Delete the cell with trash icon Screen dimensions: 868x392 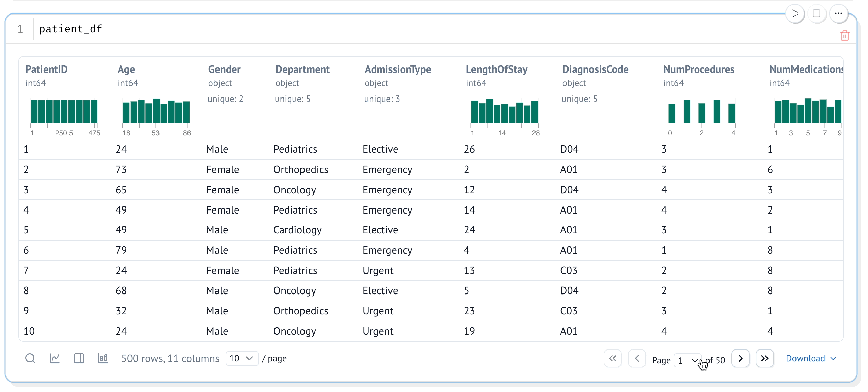(x=844, y=35)
